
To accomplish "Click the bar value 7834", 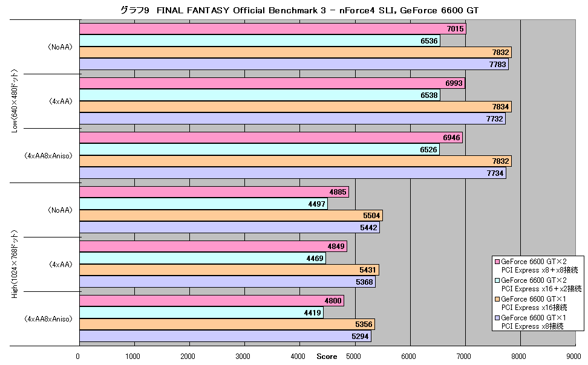I will point(501,107).
